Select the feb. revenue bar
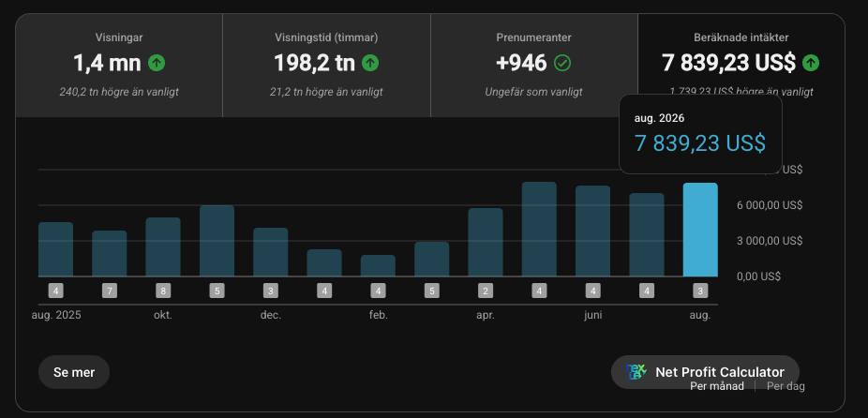This screenshot has width=868, height=418. (378, 266)
